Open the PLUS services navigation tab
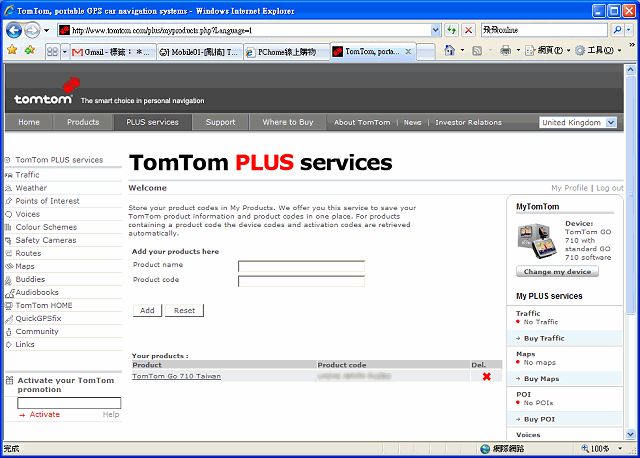The width and height of the screenshot is (640, 458). tap(152, 122)
